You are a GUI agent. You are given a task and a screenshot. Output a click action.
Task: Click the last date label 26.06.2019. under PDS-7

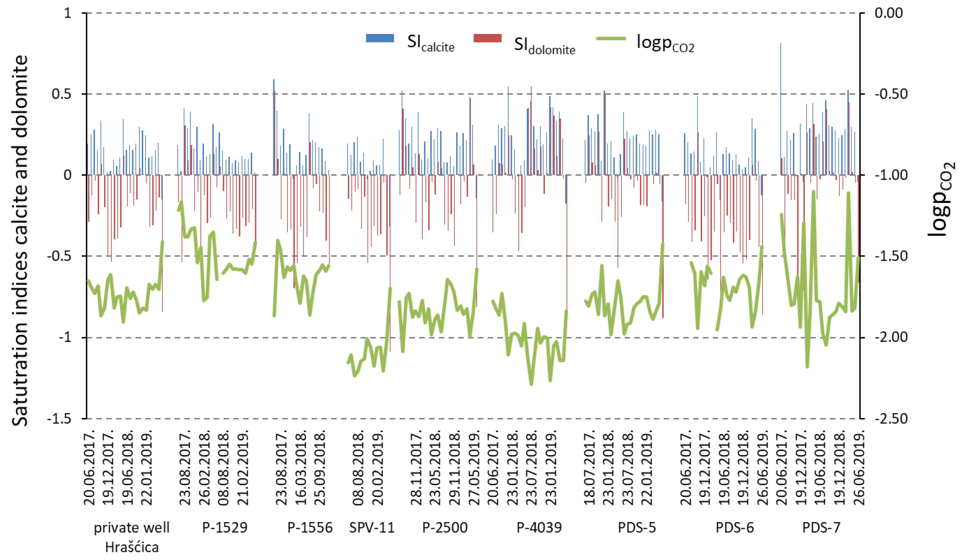[859, 469]
